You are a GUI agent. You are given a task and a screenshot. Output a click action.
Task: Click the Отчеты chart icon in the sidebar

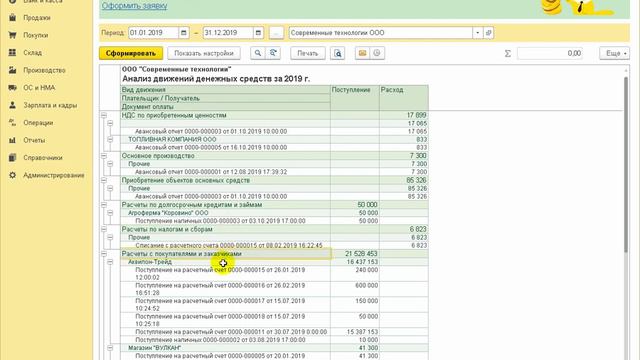click(x=13, y=140)
